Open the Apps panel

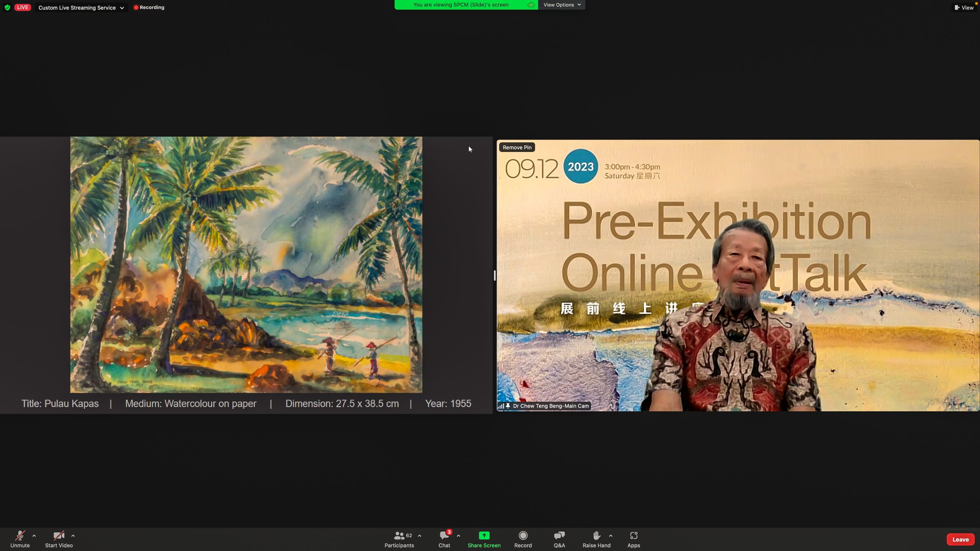coord(634,536)
